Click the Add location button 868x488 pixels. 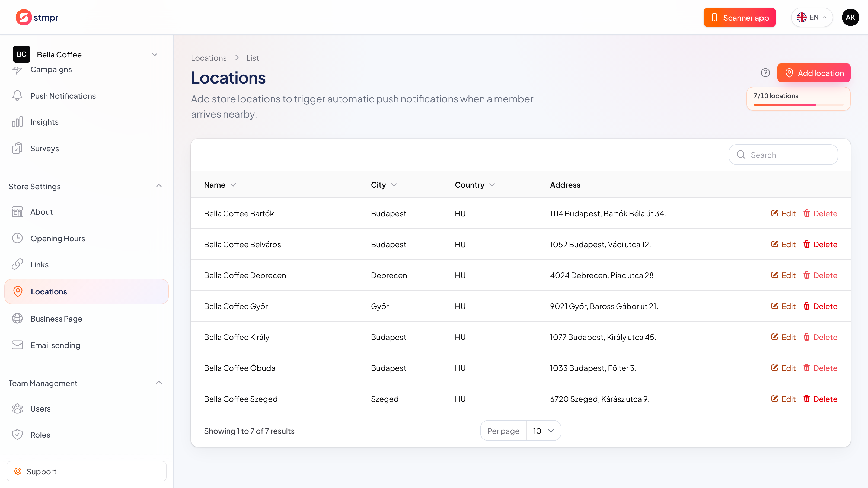point(814,73)
